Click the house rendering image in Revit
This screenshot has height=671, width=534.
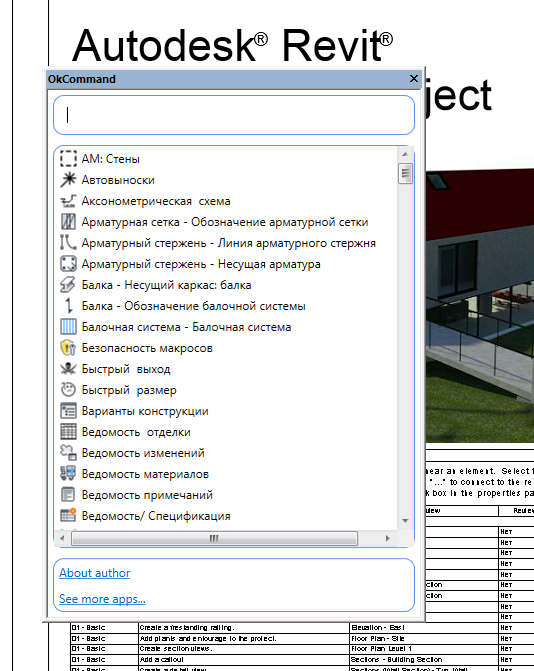coord(480,306)
